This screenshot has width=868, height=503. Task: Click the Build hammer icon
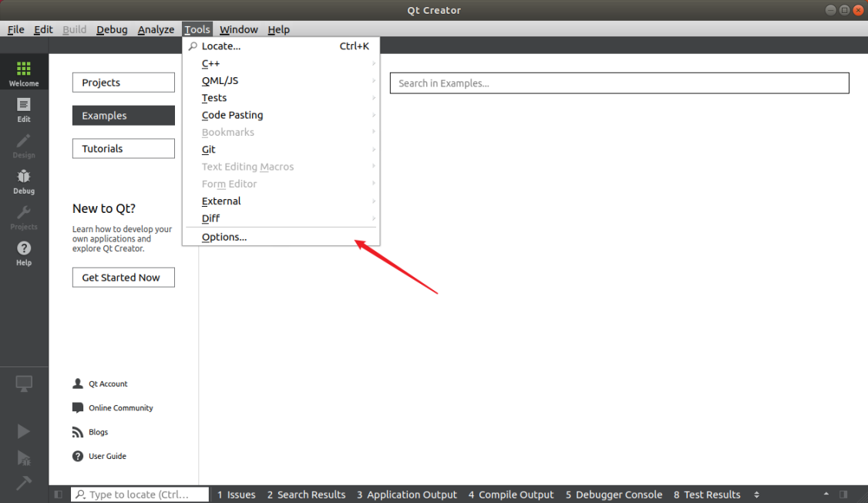pyautogui.click(x=24, y=482)
